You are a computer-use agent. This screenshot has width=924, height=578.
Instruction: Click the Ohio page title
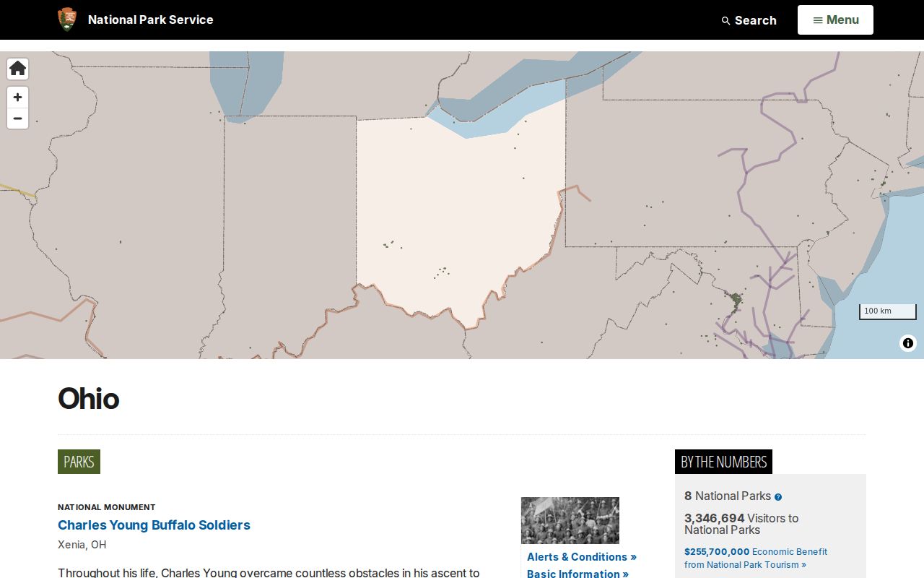pyautogui.click(x=89, y=399)
